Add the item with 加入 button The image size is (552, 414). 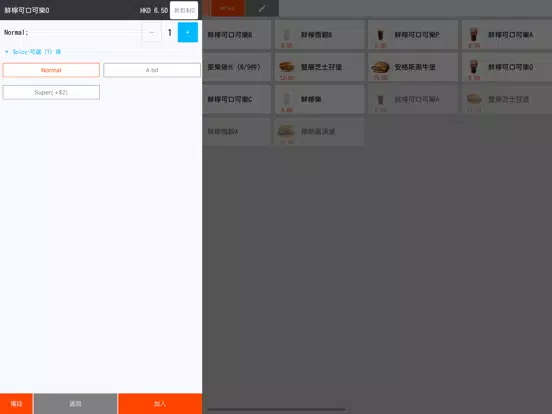pos(160,404)
